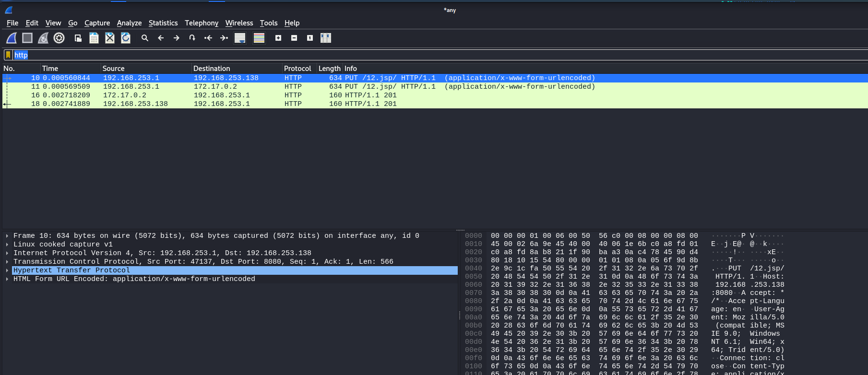Open the Help menu

coord(292,23)
